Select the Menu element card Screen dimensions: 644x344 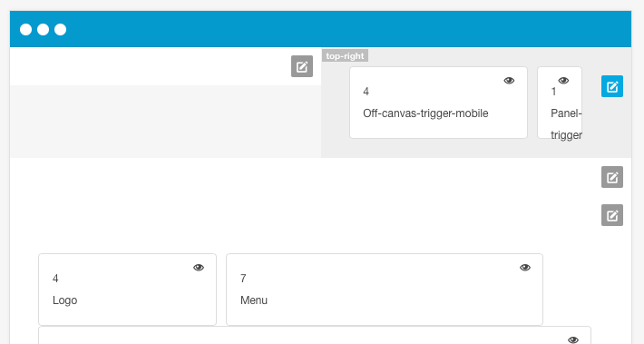tap(385, 290)
